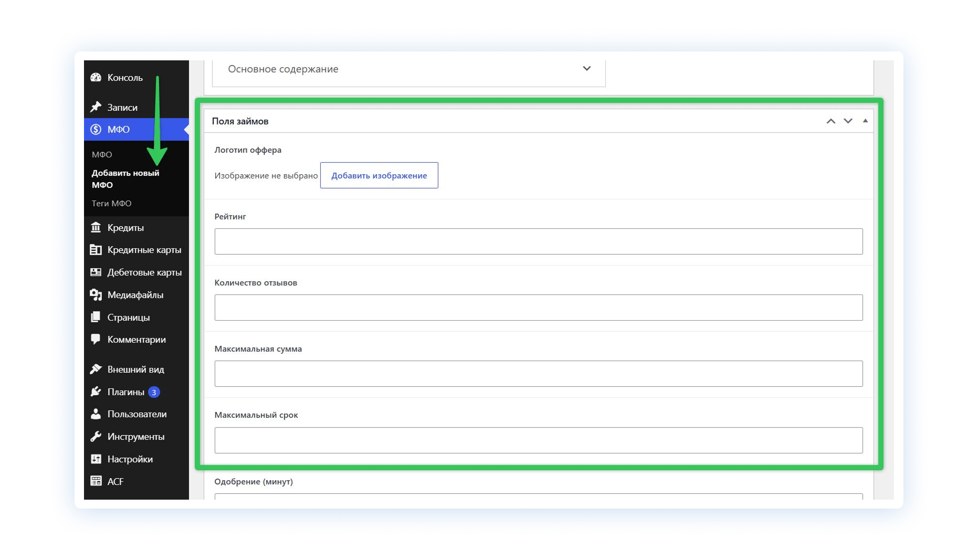
Task: Click the Медиафайлы media icon
Action: (96, 295)
